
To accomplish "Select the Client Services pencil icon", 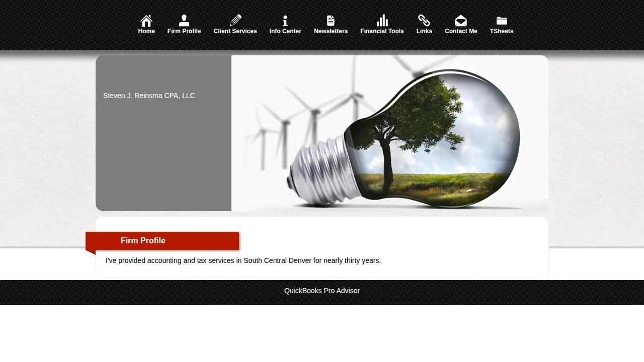I will (x=235, y=21).
